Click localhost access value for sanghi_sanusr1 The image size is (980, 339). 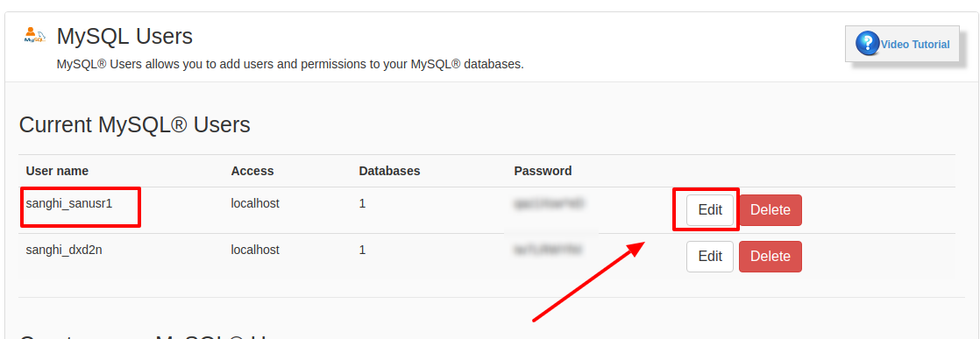(x=255, y=203)
